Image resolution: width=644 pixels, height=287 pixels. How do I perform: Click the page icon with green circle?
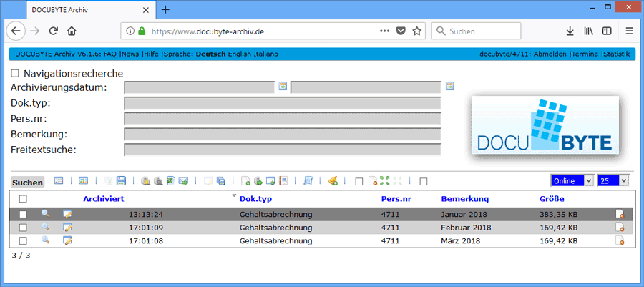tap(245, 180)
